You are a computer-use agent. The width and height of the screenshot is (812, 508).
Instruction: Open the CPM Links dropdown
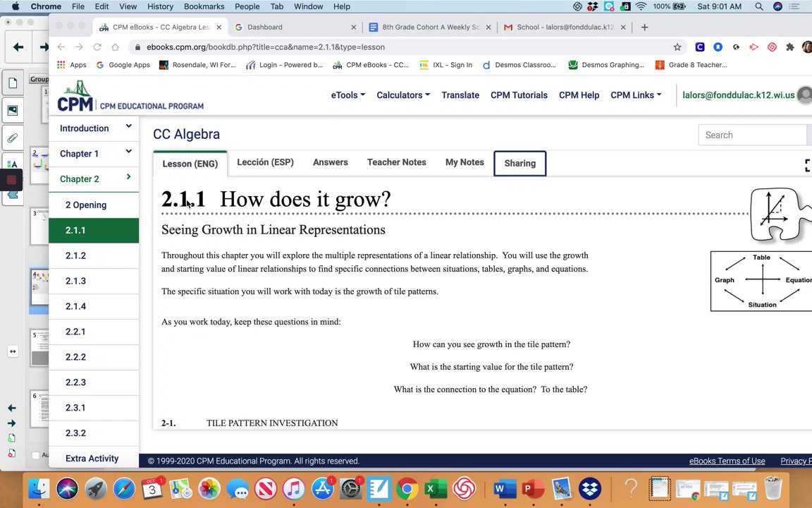pos(635,95)
